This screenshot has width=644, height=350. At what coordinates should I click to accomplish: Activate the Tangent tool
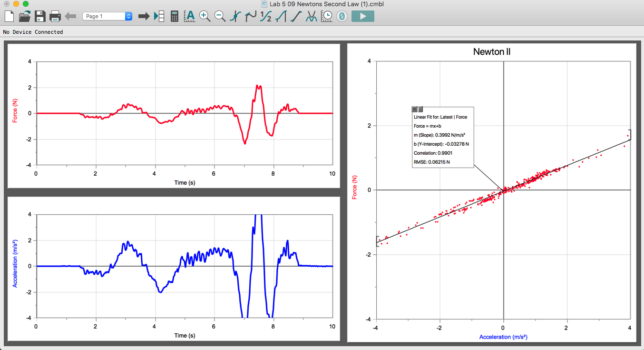coord(250,16)
